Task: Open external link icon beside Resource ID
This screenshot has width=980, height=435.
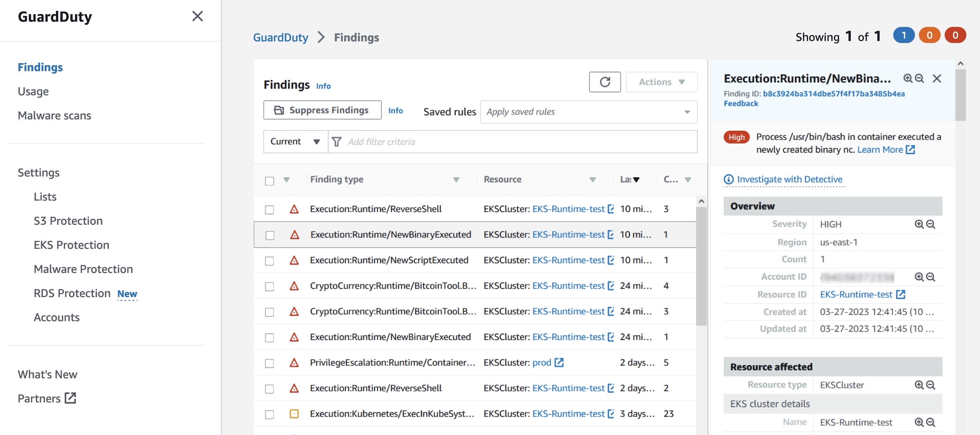Action: 901,294
